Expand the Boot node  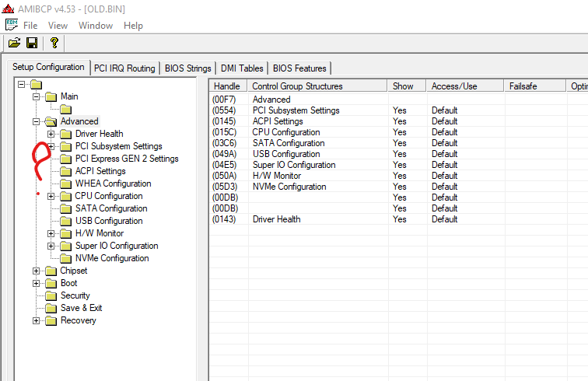(36, 283)
